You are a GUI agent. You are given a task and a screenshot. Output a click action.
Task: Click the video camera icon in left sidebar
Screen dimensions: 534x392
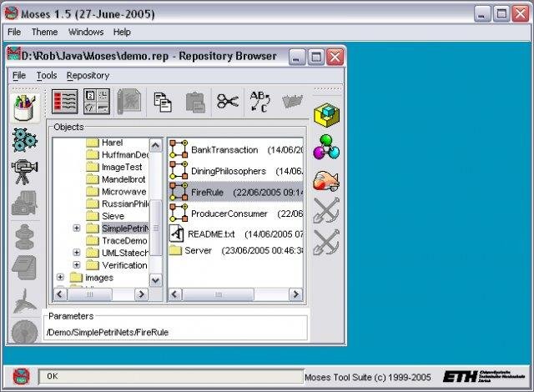point(24,171)
